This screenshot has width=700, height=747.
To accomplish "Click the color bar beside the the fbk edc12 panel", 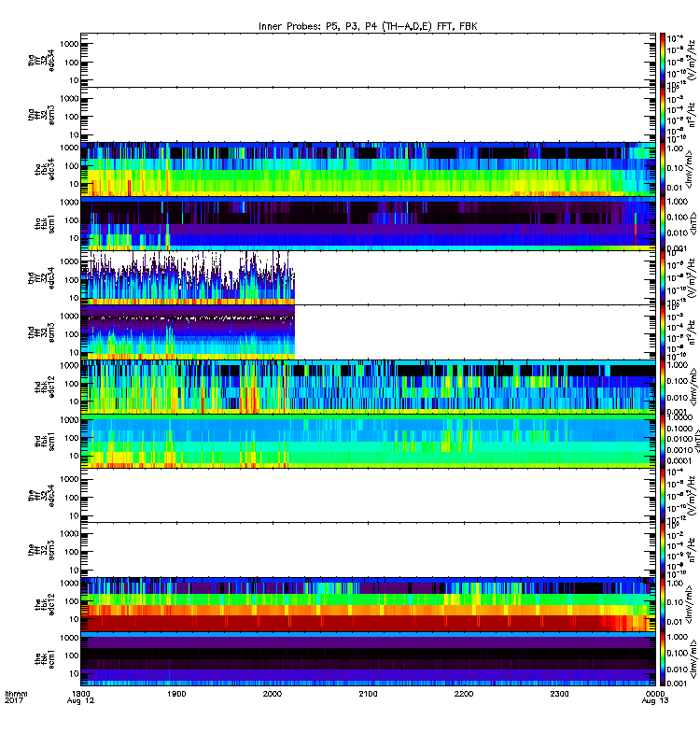I will 662,604.
